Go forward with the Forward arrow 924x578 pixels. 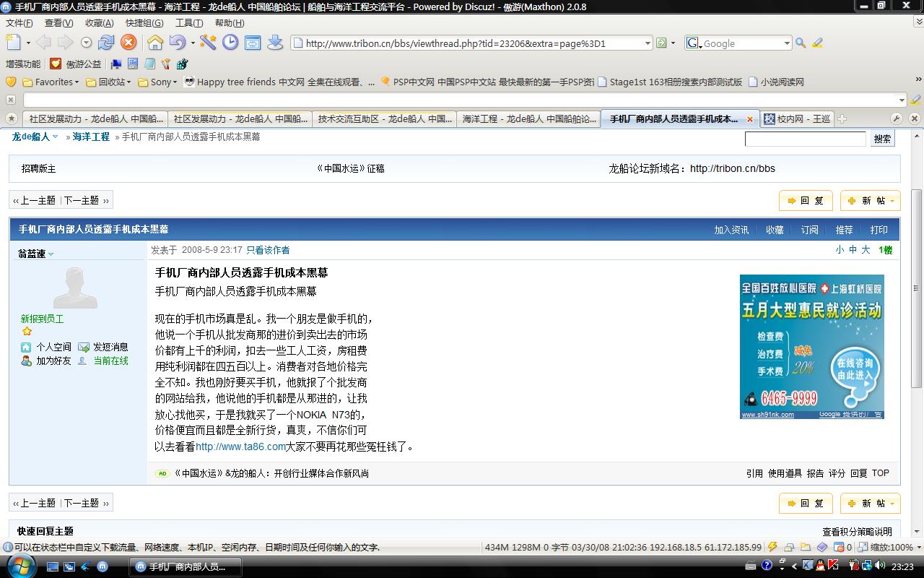click(x=65, y=43)
